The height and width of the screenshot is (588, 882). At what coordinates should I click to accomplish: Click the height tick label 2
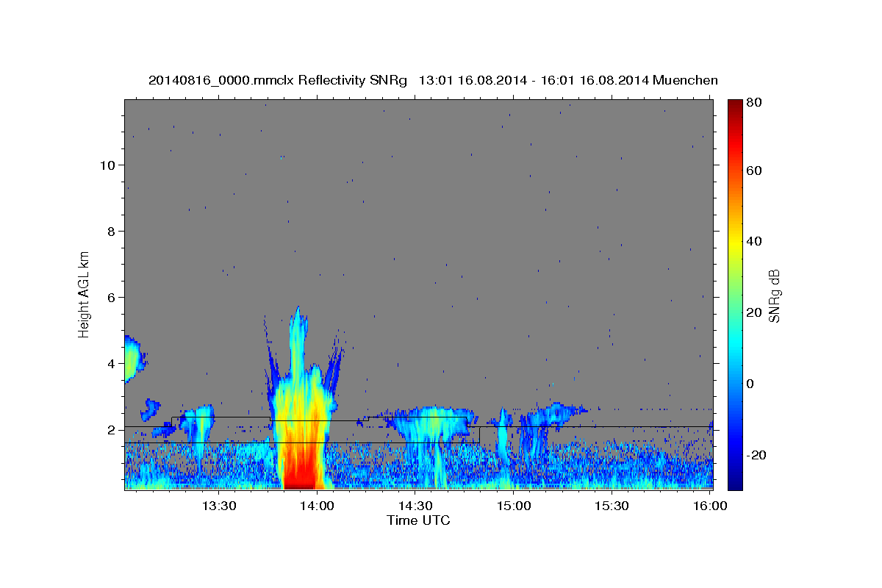click(x=110, y=429)
